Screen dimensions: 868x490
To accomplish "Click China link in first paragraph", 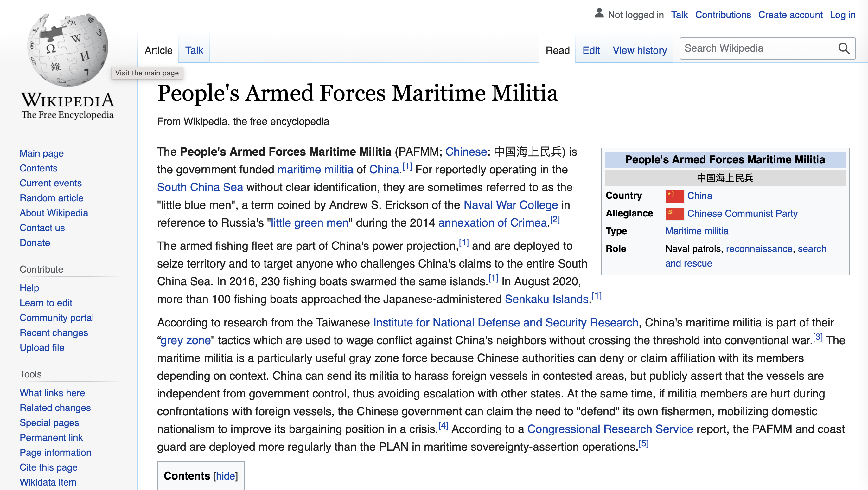I will click(x=384, y=169).
